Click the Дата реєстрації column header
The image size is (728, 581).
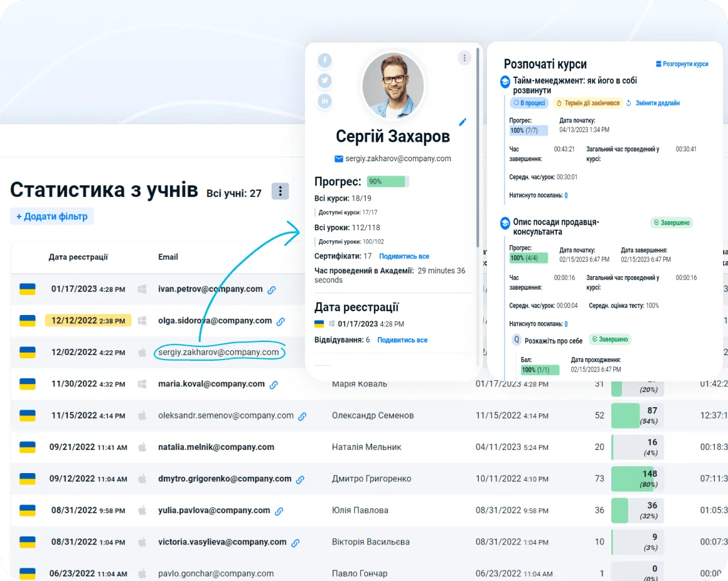point(78,257)
